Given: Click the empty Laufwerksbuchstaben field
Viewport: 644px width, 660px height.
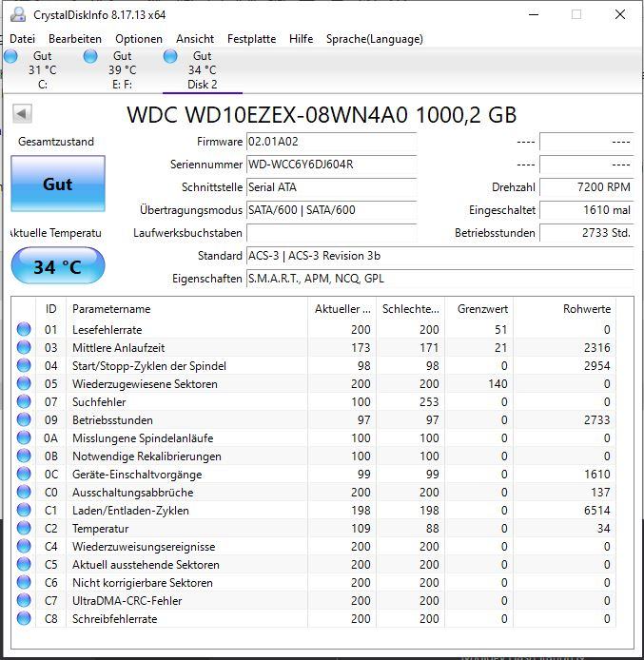Looking at the screenshot, I should click(x=332, y=233).
